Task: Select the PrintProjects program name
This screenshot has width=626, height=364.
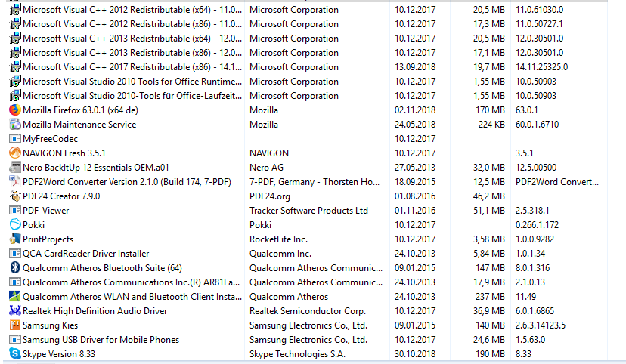Action: tap(48, 239)
